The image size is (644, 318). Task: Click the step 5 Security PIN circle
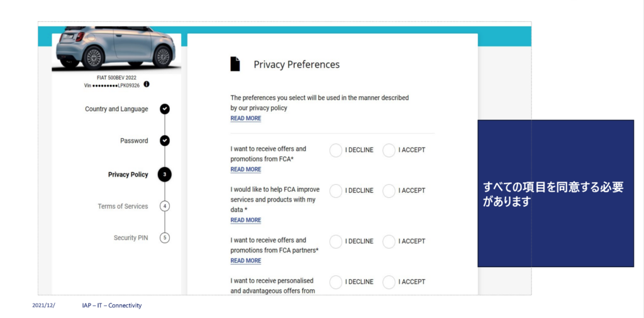[165, 238]
